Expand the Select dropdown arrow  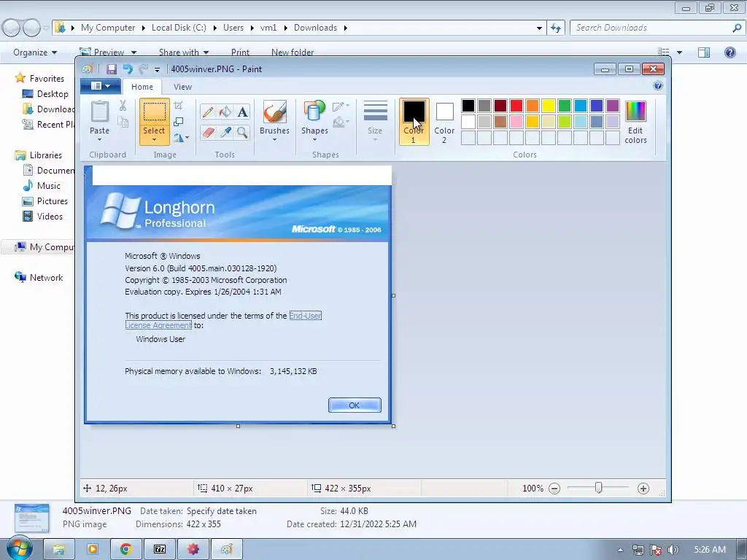coord(155,139)
